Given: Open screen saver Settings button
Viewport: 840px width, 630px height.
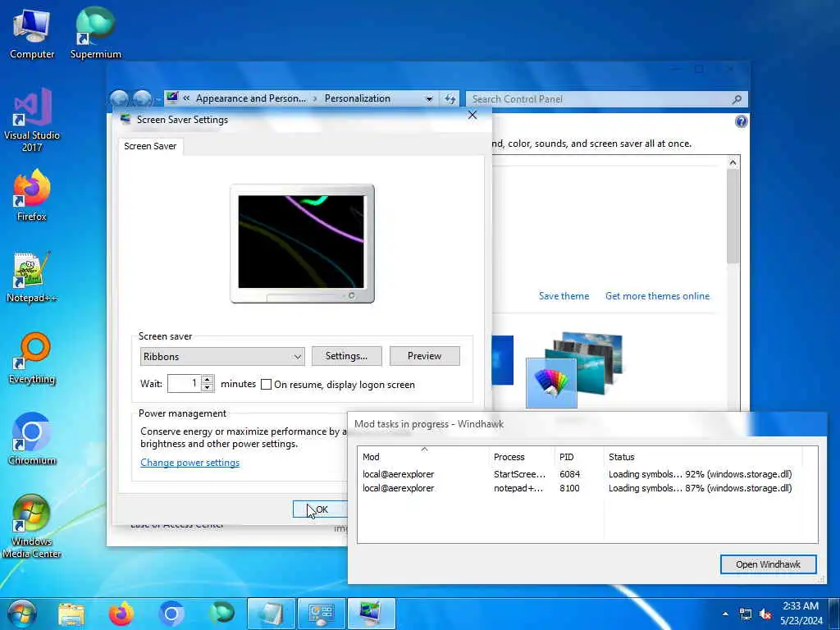Looking at the screenshot, I should pyautogui.click(x=347, y=356).
